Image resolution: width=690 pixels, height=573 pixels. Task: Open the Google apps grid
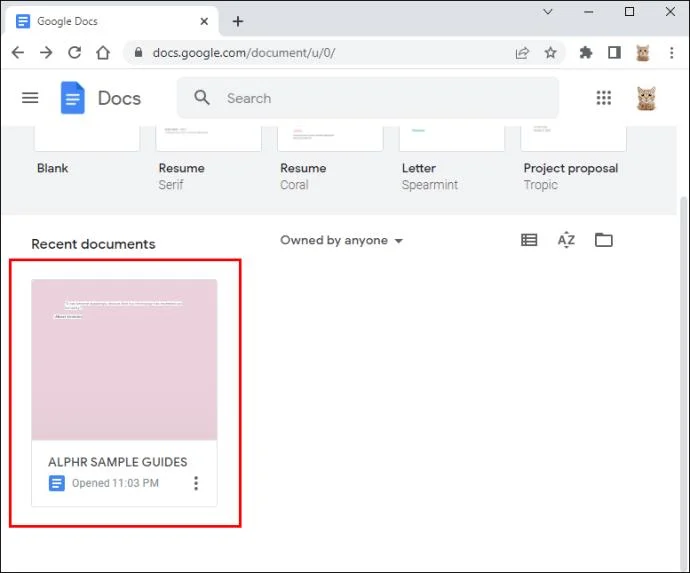(604, 98)
